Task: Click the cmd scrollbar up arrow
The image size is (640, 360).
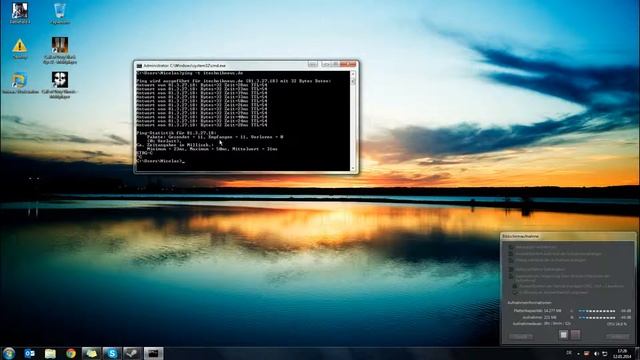Action: [x=353, y=73]
